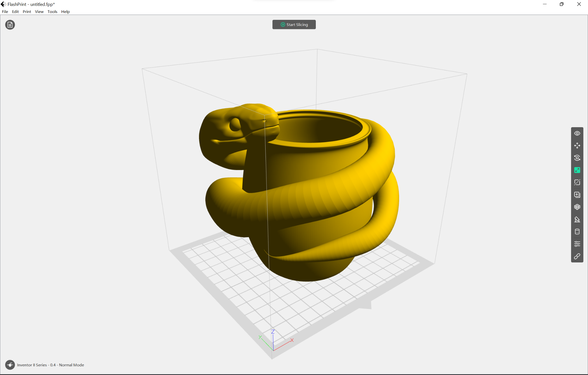Select the Rotate tool

(x=577, y=158)
